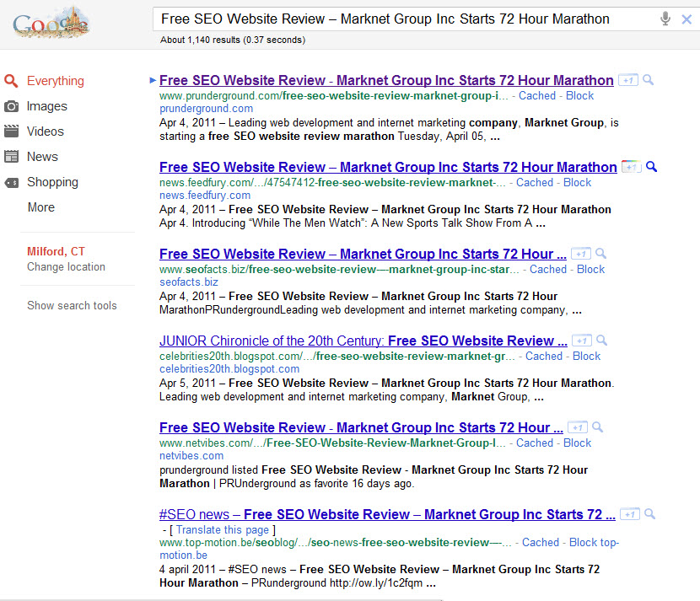Click Change location link
Screen dimensions: 700x601
[66, 267]
